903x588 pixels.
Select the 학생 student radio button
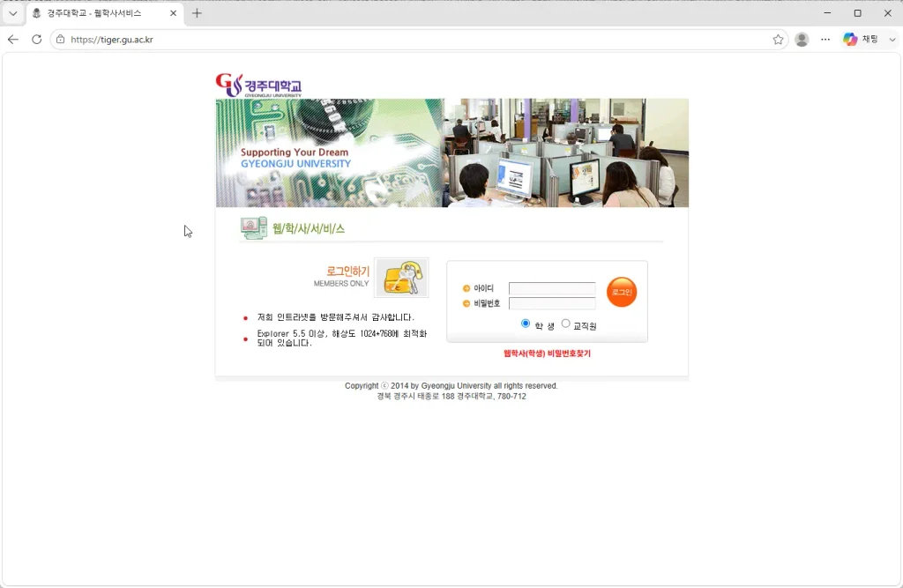(x=526, y=324)
